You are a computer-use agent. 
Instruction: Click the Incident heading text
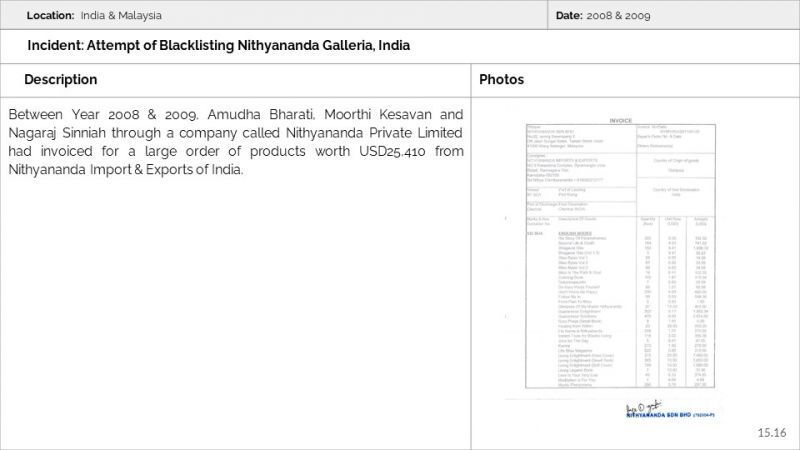(x=219, y=46)
